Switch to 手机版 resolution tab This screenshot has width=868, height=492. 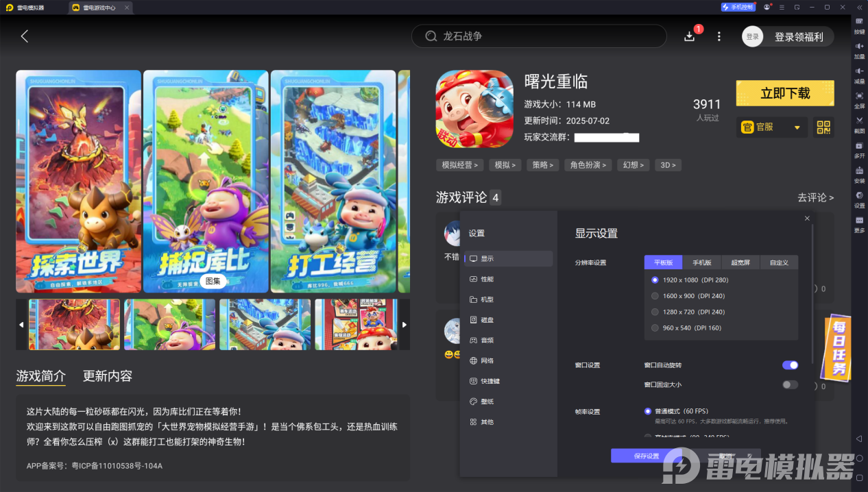[701, 262]
